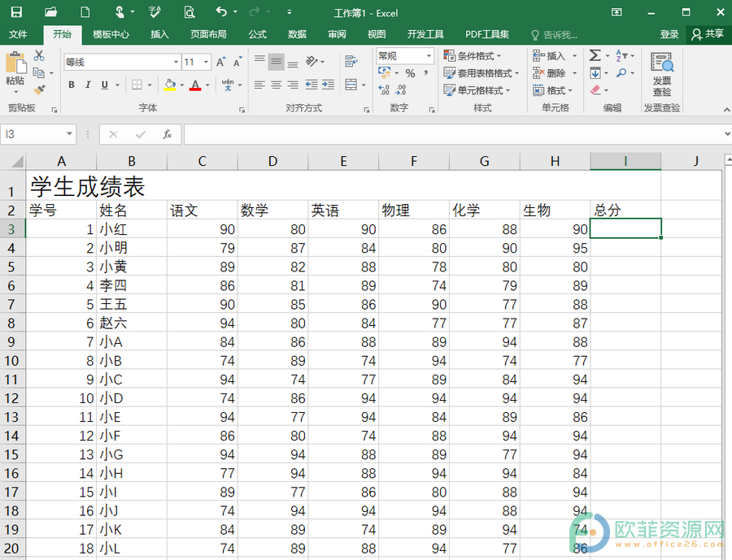Viewport: 732px width, 560px height.
Task: Click the Find magnifier icon
Action: click(621, 73)
